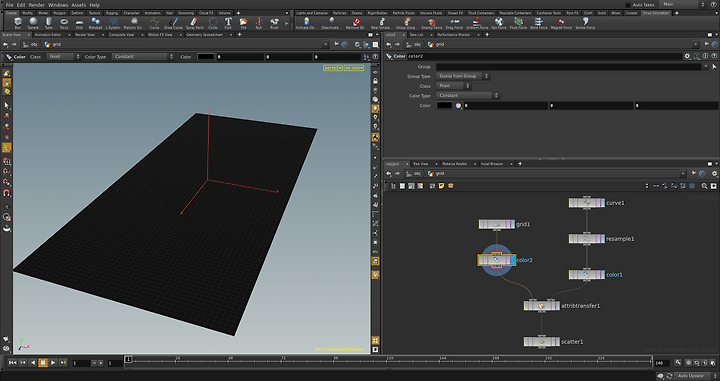Click obj path button in network editor
Viewport: 720px width, 381px height.
[x=414, y=174]
